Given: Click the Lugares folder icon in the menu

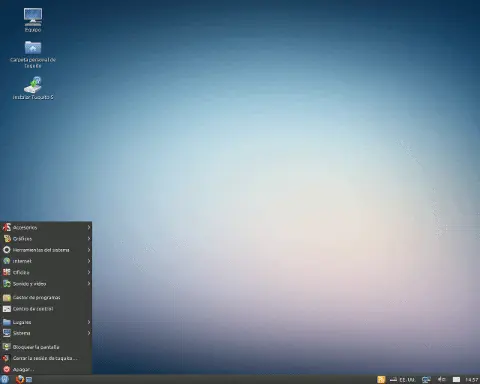Looking at the screenshot, I should (x=7, y=322).
